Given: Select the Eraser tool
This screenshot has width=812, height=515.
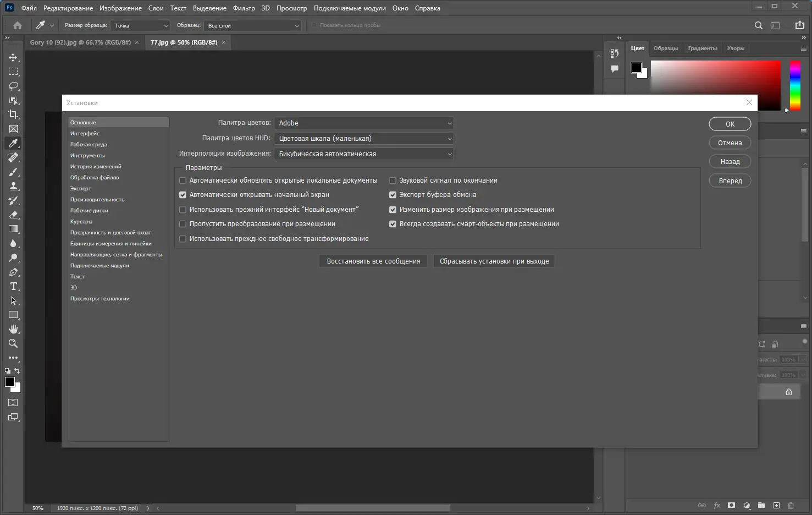Looking at the screenshot, I should (x=13, y=215).
